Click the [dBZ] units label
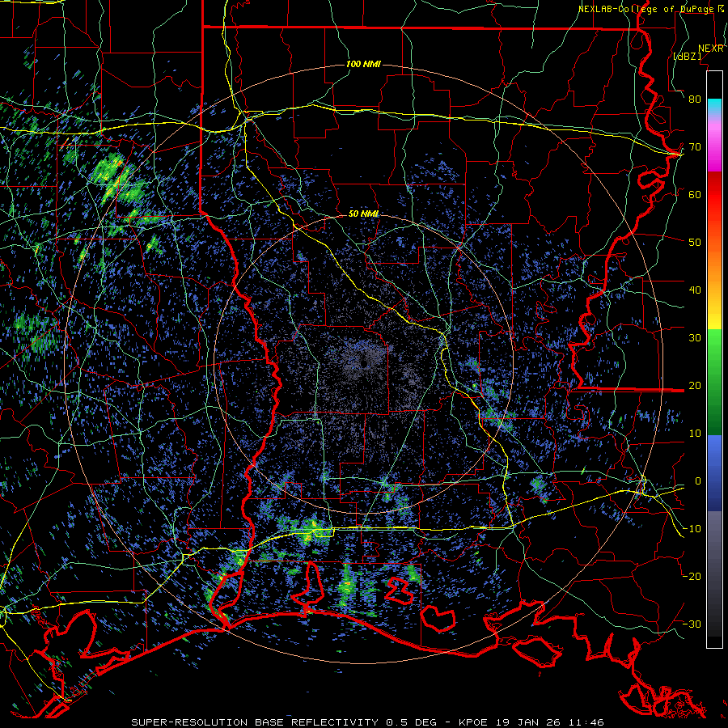728x728 pixels. (x=687, y=56)
